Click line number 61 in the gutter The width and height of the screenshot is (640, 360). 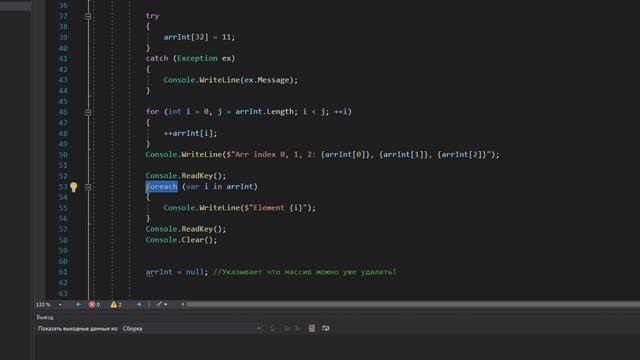coord(62,272)
